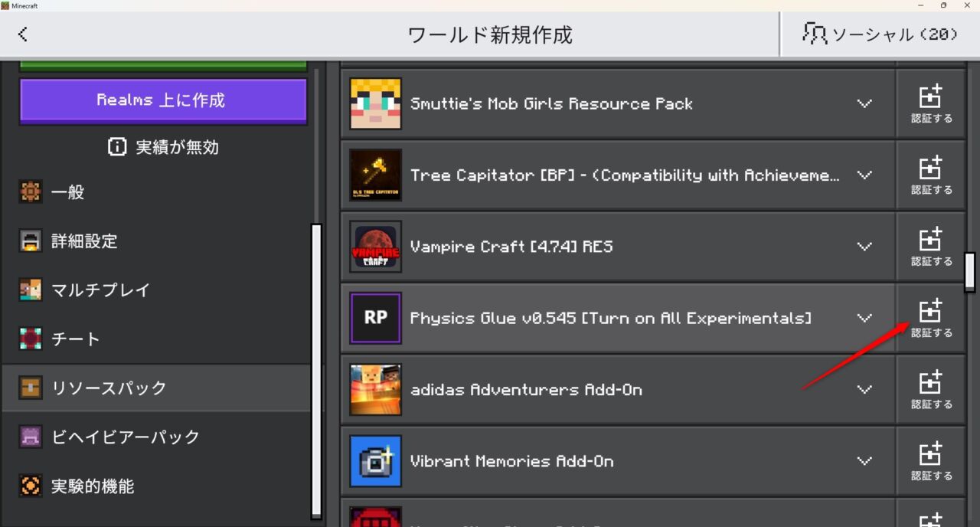Select the Vampire Craft [4.7.4] RES title
The image size is (980, 527).
point(511,247)
